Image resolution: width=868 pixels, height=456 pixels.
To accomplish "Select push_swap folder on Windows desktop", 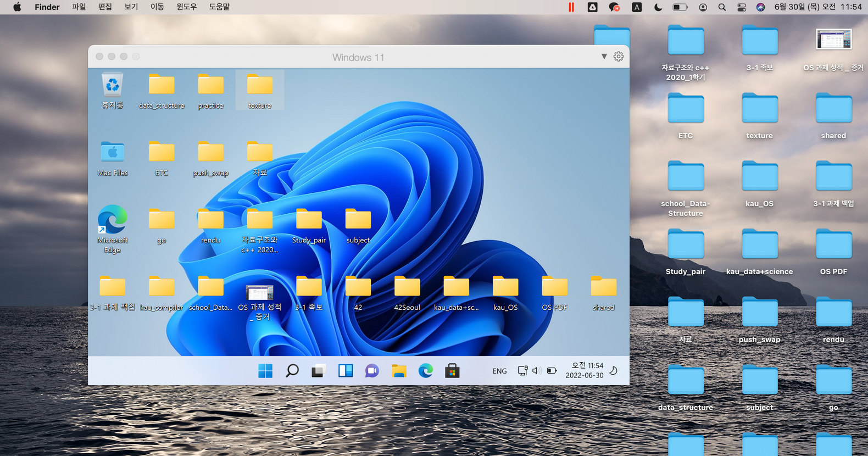I will [x=211, y=158].
